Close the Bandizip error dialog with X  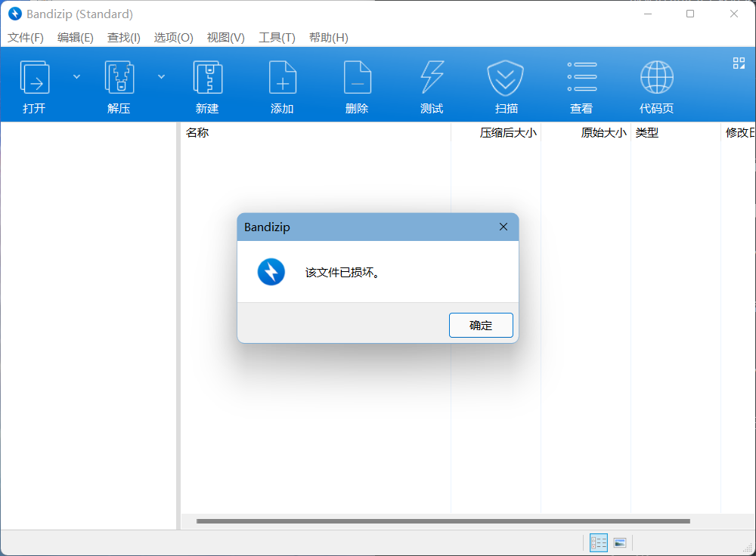[x=503, y=227]
